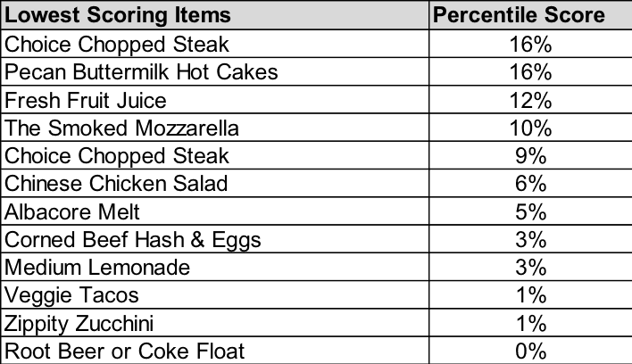Select the 6% percentile score cell

tap(529, 184)
